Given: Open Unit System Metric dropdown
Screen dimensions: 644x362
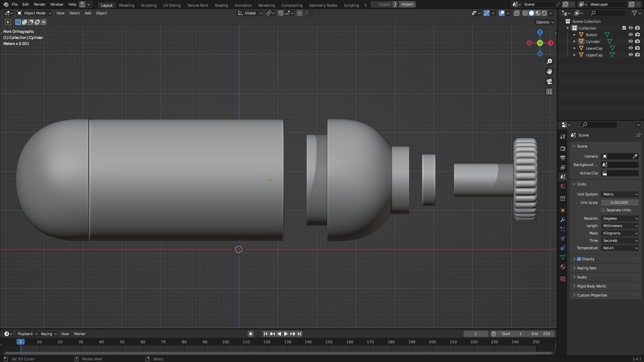Looking at the screenshot, I should coord(620,194).
